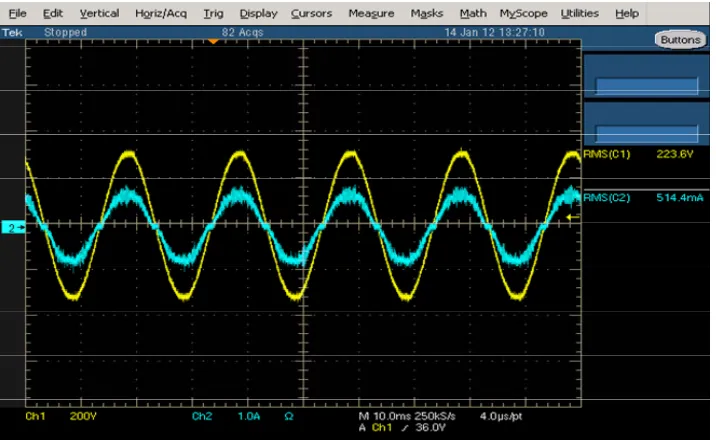Open the Horiz/Acq menu

[161, 14]
